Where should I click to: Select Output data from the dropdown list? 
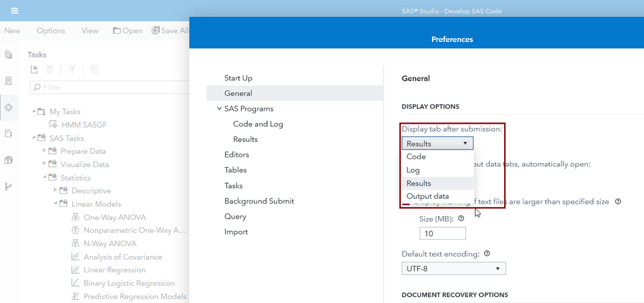(x=427, y=196)
